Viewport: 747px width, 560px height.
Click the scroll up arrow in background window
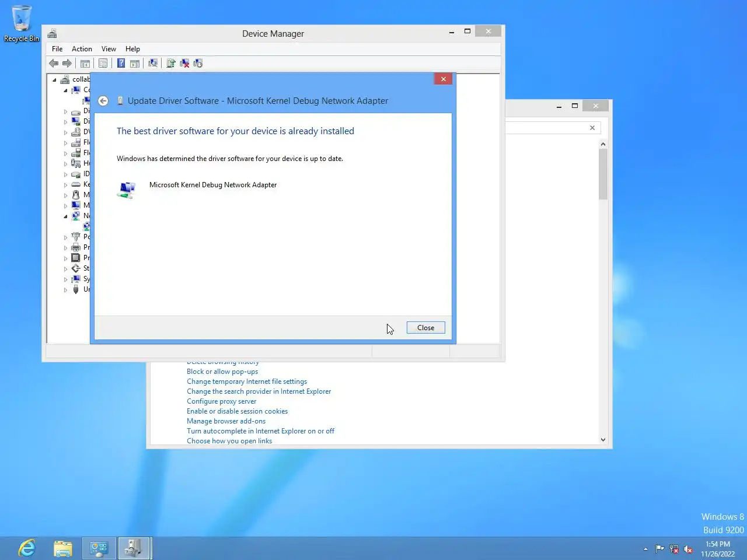(603, 144)
